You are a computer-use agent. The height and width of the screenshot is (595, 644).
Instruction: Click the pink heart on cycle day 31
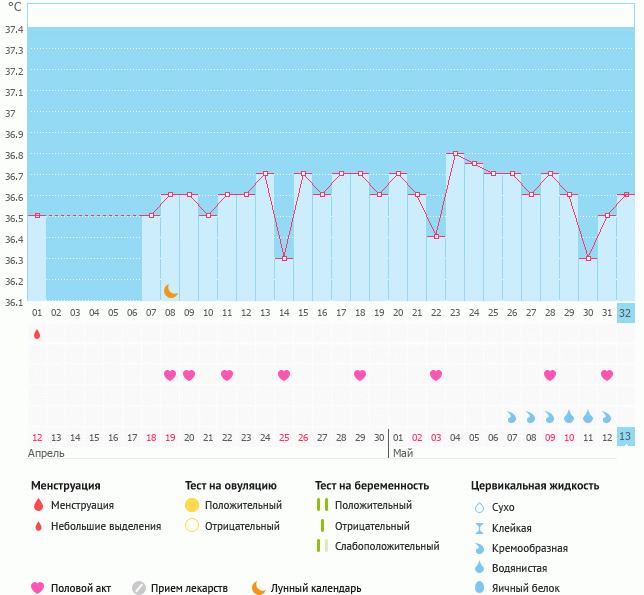pos(607,375)
